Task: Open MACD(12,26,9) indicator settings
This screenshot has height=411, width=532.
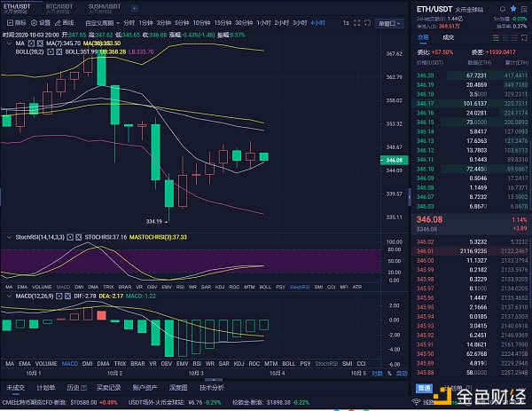Action: (x=59, y=296)
